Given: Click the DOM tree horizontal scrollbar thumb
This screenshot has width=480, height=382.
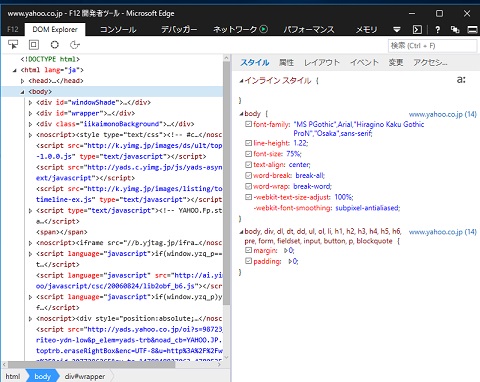Looking at the screenshot, I should [x=91, y=364].
